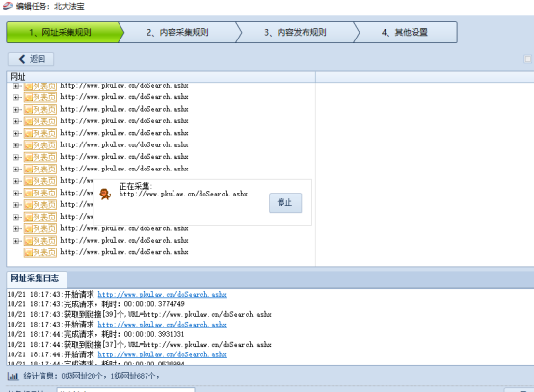The height and width of the screenshot is (392, 534).
Task: Select log line with 耗时 00:00:00.3931031
Action: pos(95,334)
